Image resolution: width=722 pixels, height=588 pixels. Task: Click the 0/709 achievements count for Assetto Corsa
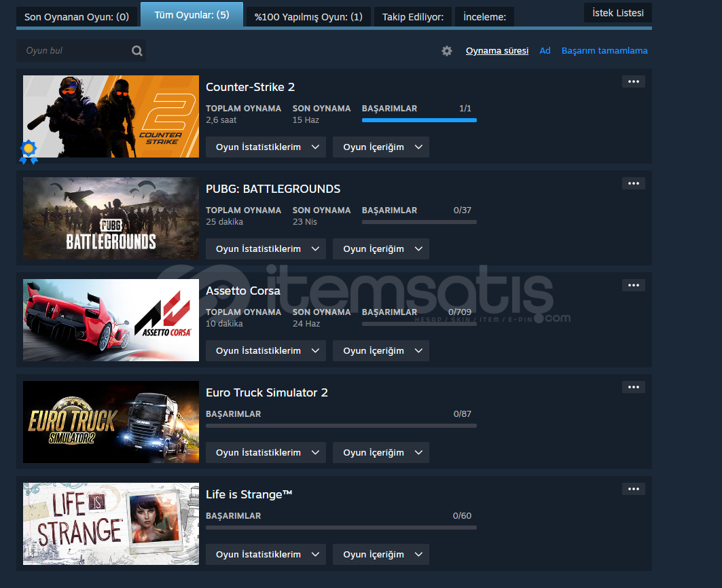click(460, 312)
